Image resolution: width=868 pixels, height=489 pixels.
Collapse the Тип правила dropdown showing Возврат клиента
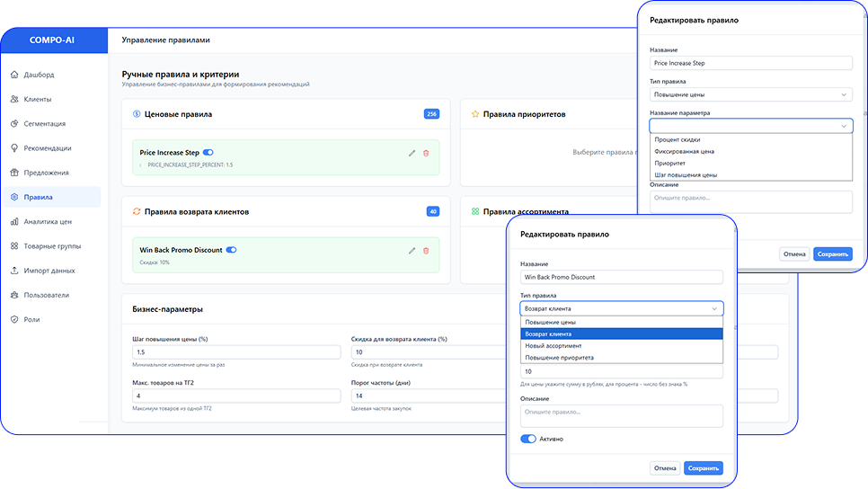621,308
